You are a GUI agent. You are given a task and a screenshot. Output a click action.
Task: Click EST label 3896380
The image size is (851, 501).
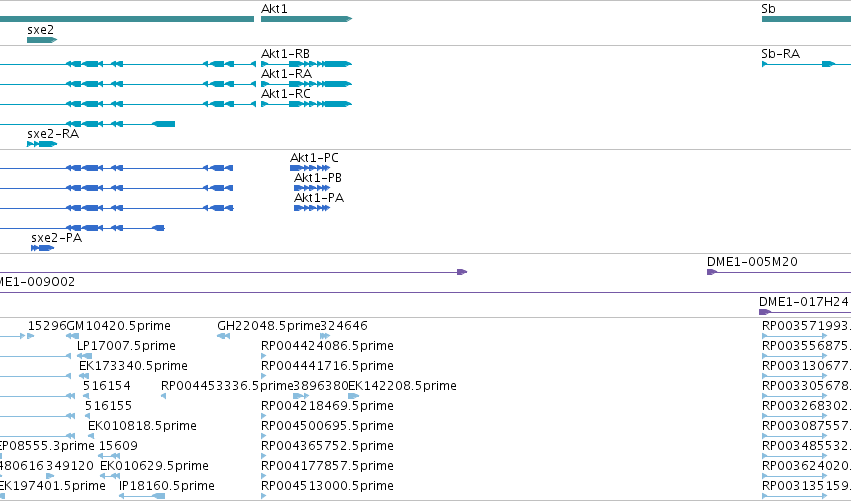click(321, 386)
